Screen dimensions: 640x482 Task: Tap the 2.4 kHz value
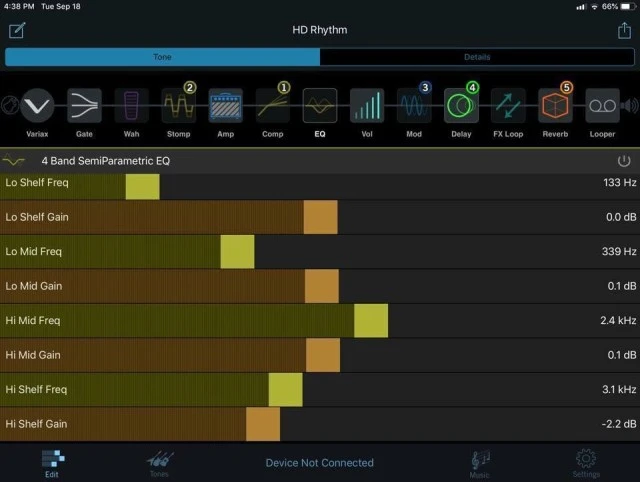[x=618, y=320]
